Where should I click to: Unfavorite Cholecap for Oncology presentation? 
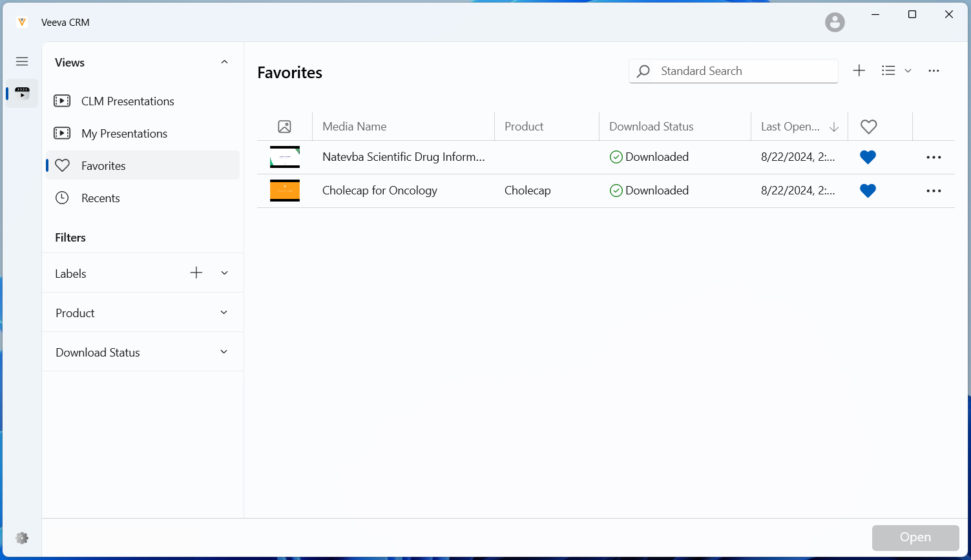coord(868,191)
